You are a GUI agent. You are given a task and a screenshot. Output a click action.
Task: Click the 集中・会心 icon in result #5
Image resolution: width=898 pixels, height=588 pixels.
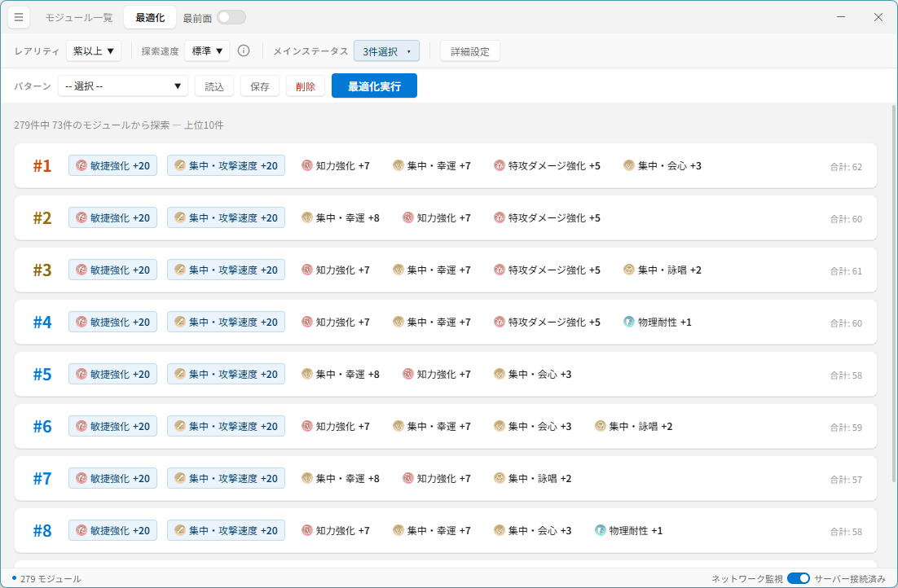pos(500,375)
